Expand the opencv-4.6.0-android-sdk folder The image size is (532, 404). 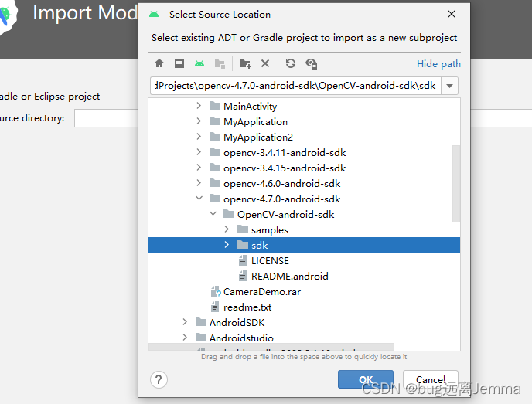coord(199,183)
